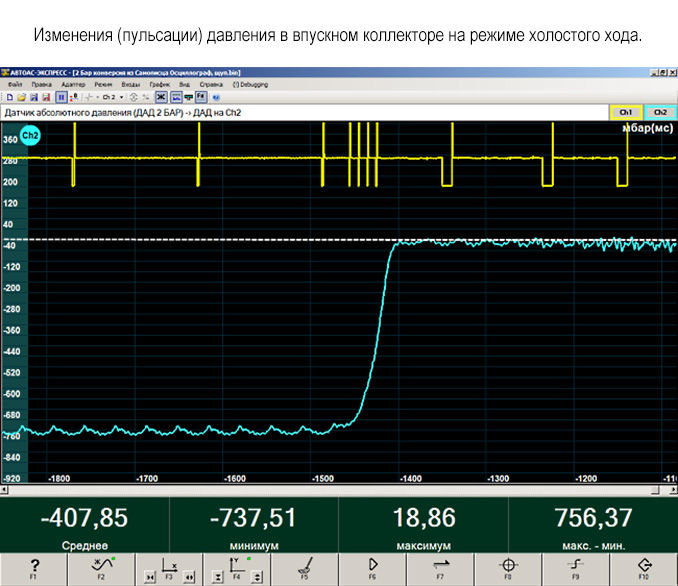
Task: Click the 360 pressure axis label
Action: coord(10,140)
